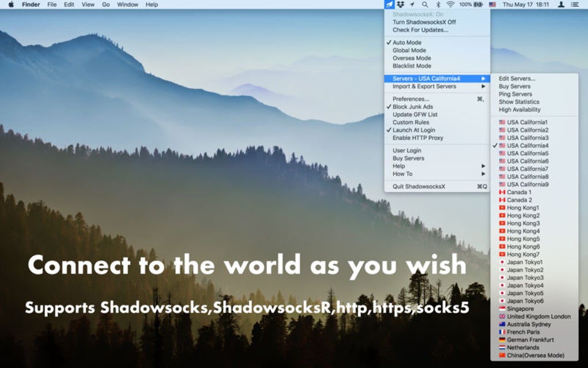
Task: Expand Servers - USA California4 submenu
Action: (x=437, y=79)
